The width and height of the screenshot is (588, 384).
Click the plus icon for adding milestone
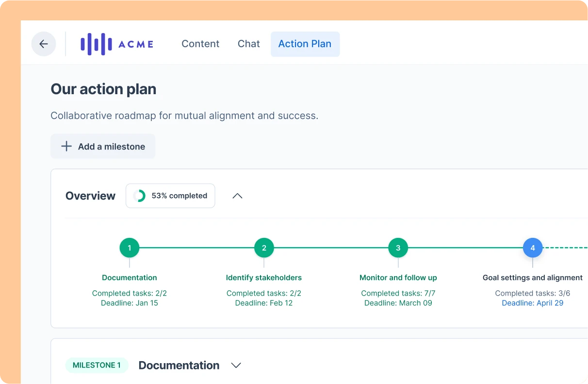coord(66,147)
